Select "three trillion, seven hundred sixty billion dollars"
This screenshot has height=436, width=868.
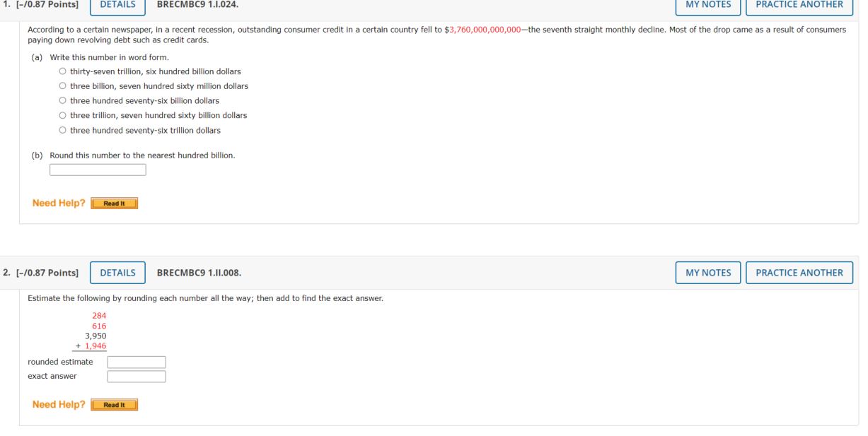click(x=63, y=114)
